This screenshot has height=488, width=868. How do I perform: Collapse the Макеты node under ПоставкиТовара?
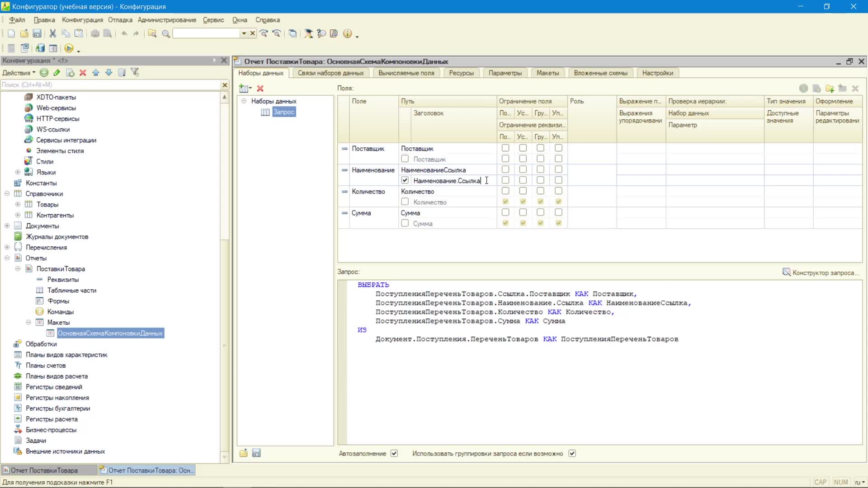28,322
